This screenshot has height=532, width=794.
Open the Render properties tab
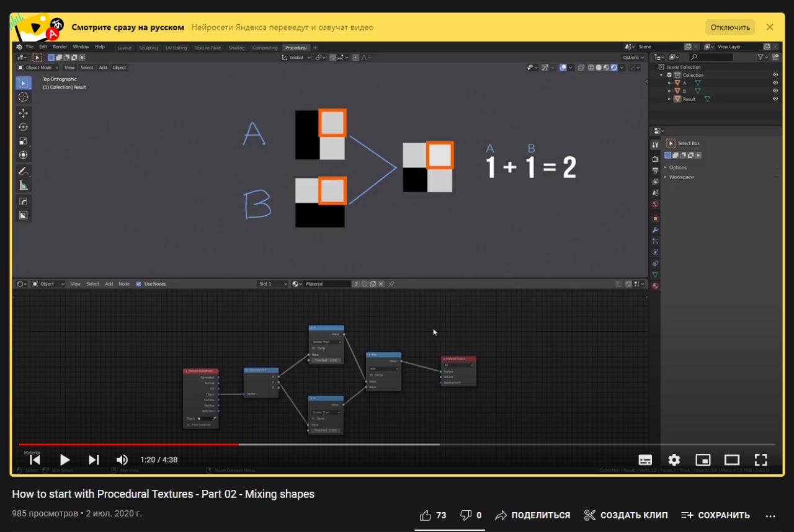point(655,159)
